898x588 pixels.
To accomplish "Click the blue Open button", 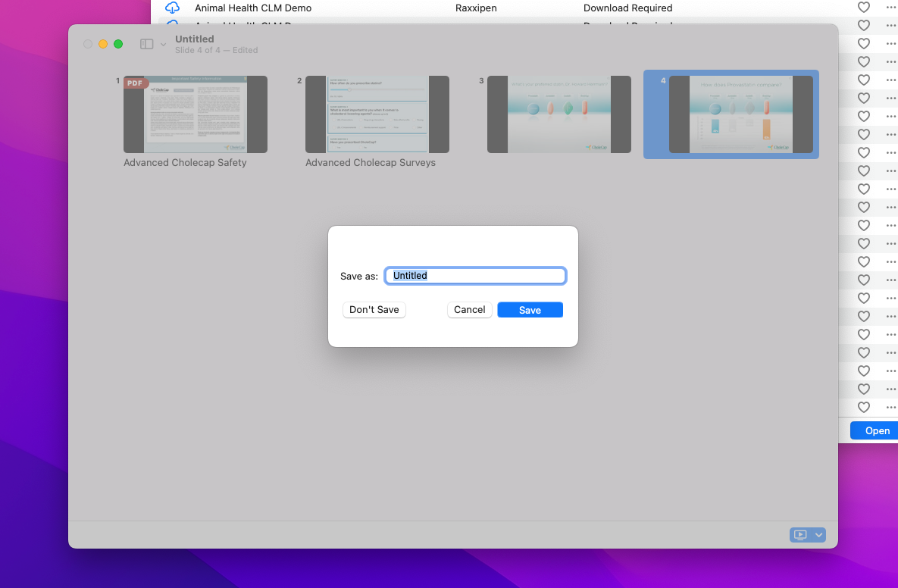I will tap(877, 430).
